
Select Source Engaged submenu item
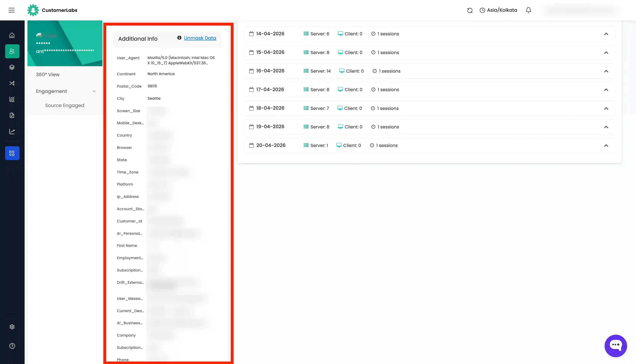(65, 106)
